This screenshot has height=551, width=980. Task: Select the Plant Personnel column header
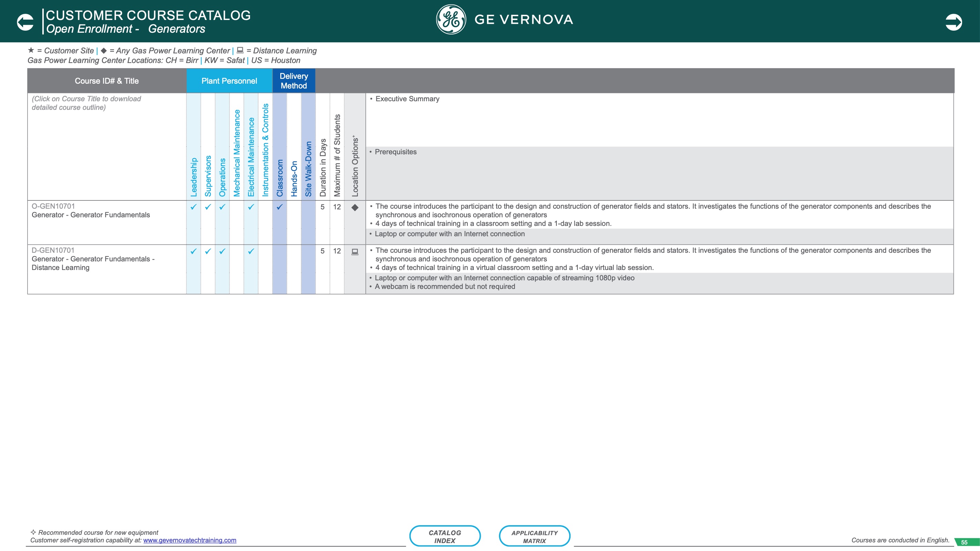(229, 81)
